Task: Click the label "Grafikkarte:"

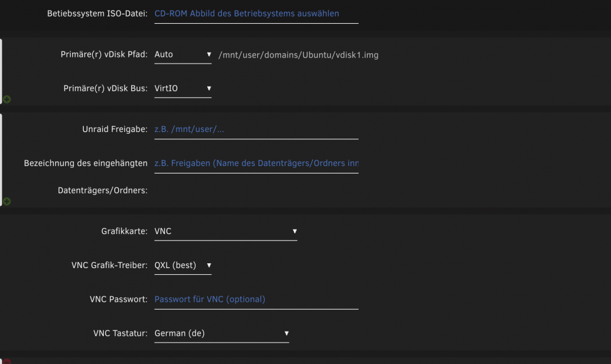Action: [x=124, y=231]
